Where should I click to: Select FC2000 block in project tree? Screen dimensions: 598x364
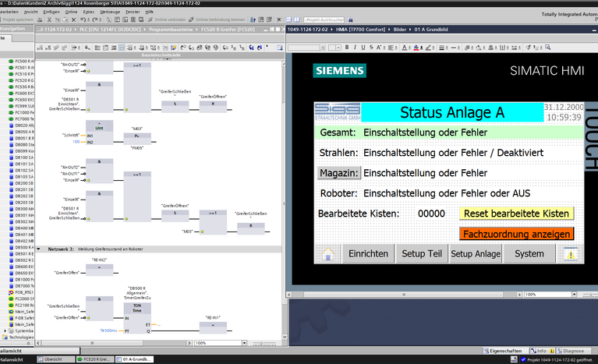tap(21, 299)
